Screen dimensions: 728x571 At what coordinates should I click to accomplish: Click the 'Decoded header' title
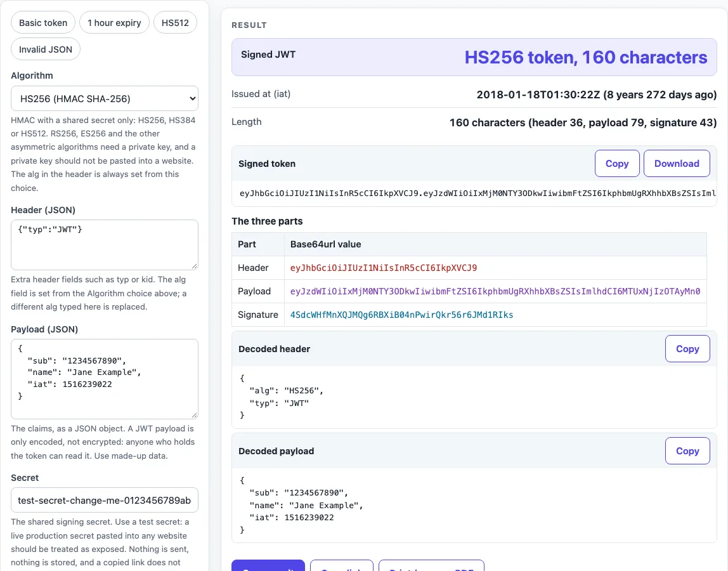274,349
